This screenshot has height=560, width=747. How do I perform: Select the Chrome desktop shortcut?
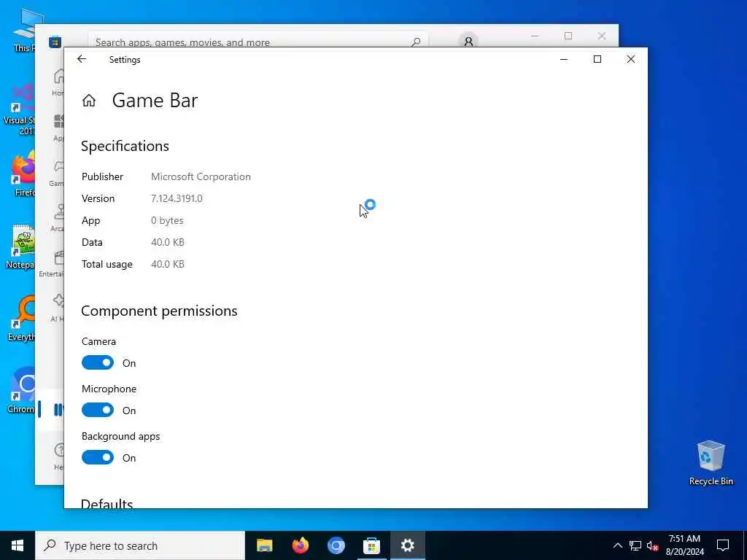pos(20,391)
